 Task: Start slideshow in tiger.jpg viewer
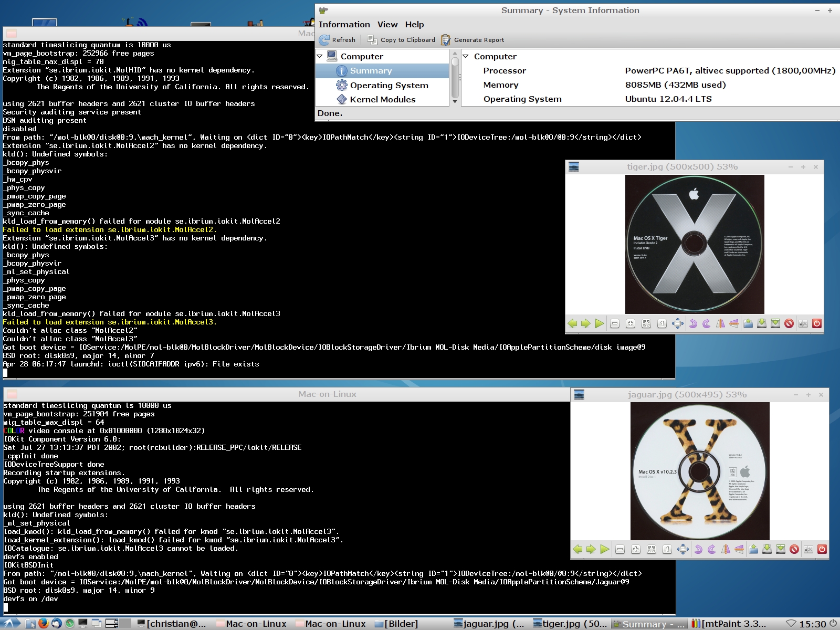(600, 324)
